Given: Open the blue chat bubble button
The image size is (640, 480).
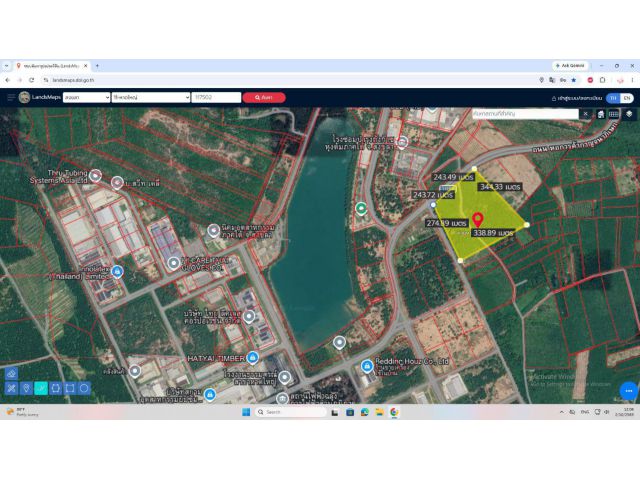Looking at the screenshot, I should [x=629, y=391].
